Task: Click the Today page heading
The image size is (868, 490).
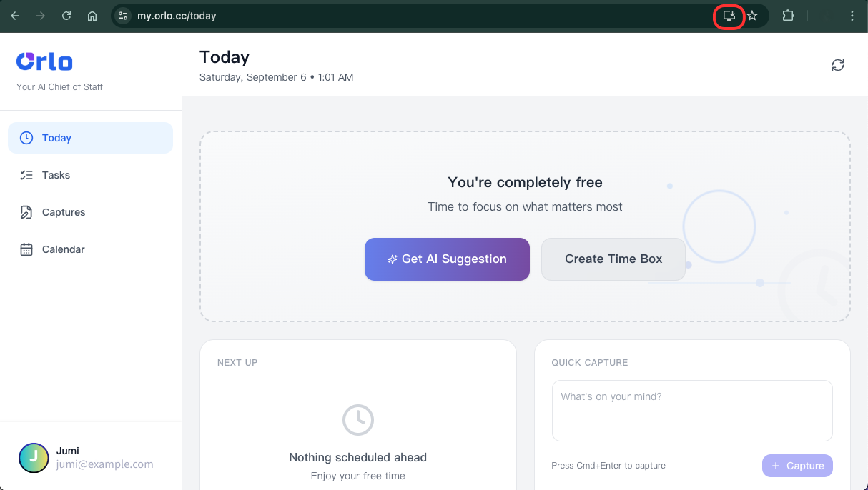Action: [x=225, y=57]
